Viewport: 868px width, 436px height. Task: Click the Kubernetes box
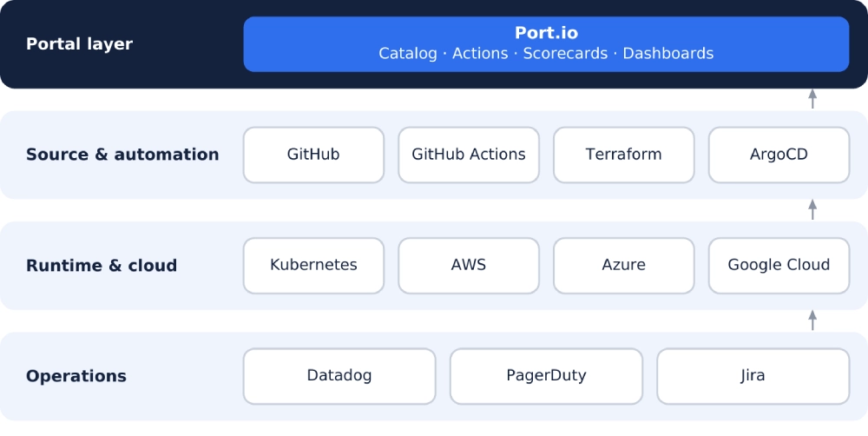pos(313,266)
